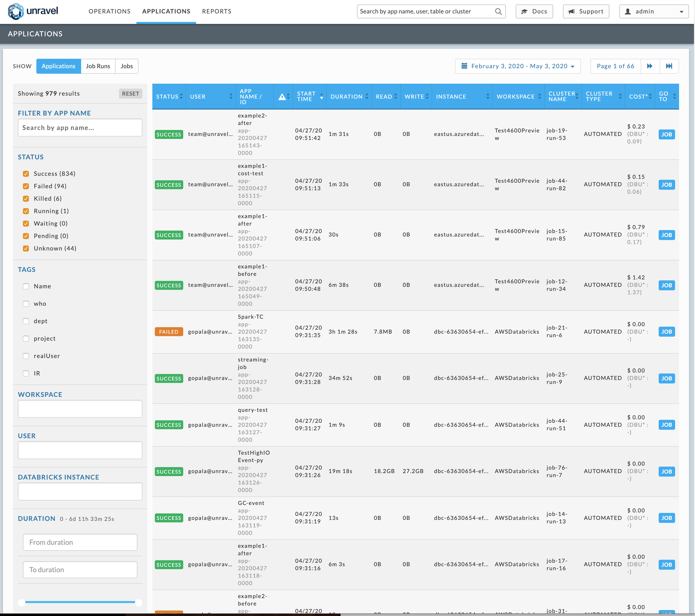Uncheck the Running status filter
The height and width of the screenshot is (616, 695).
pos(26,211)
